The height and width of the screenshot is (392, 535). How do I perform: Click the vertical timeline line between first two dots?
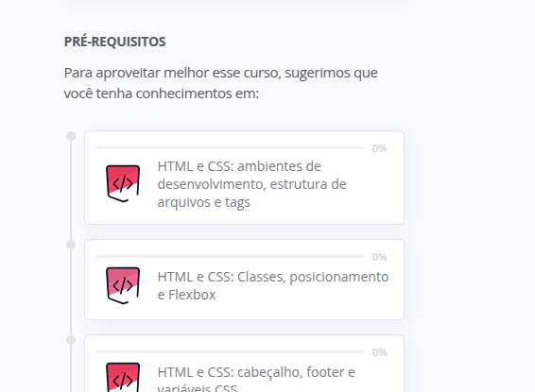click(x=71, y=190)
